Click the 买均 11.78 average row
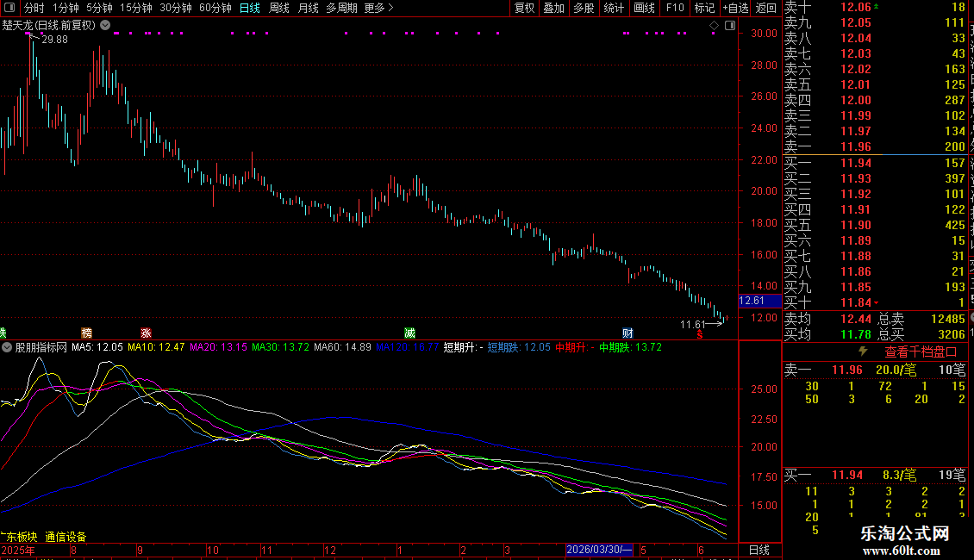Viewport: 974px width, 560px height. [827, 334]
